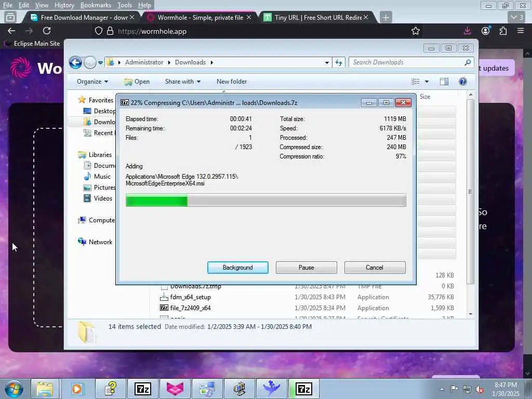The image size is (532, 399).
Task: Open Firefox downloads panel
Action: [x=467, y=31]
